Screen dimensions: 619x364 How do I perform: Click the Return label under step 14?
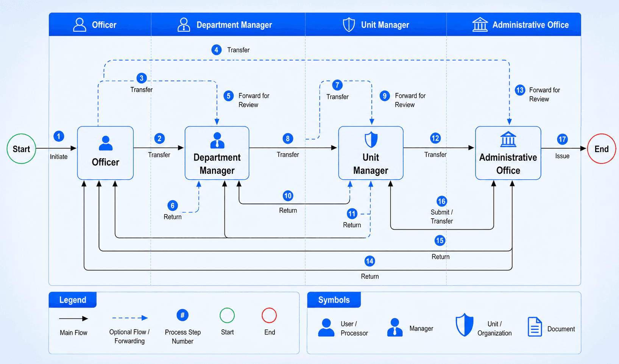[x=370, y=277]
